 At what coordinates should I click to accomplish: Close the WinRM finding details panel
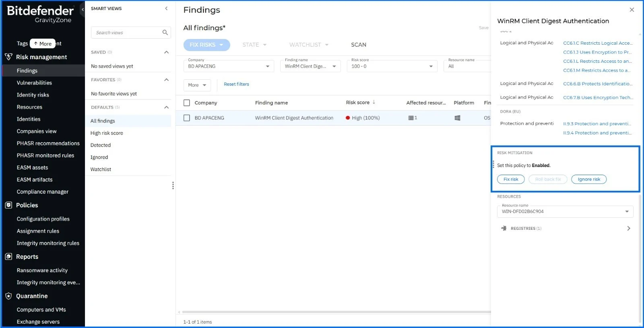632,10
